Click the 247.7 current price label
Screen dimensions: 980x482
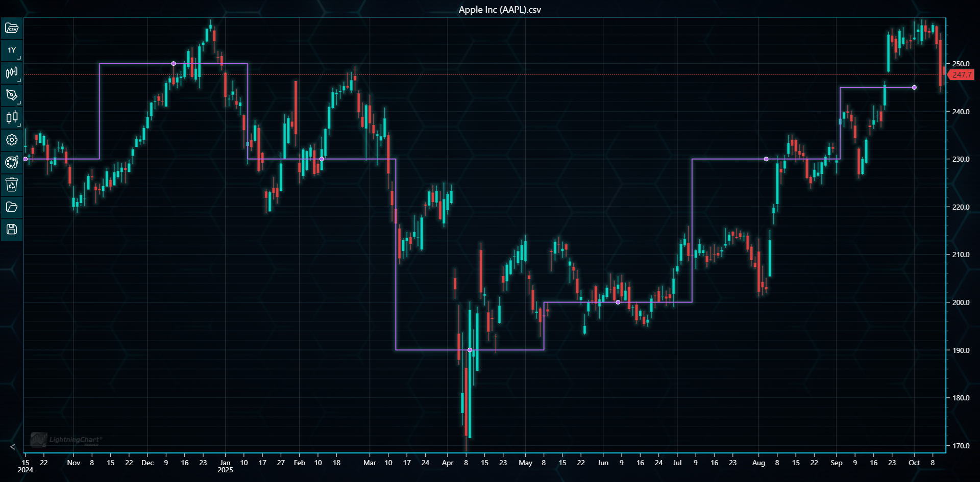(962, 75)
